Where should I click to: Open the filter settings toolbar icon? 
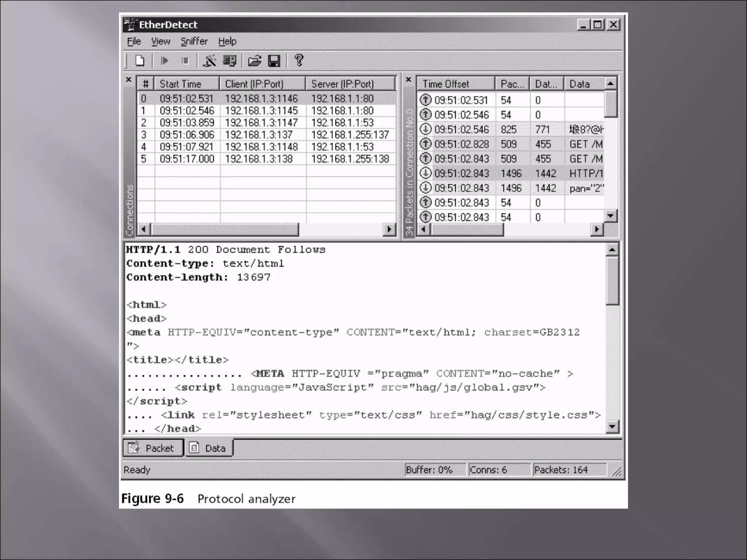pos(209,61)
